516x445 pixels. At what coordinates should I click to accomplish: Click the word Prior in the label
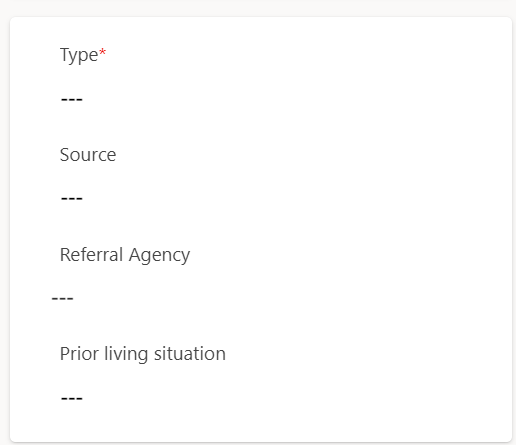coord(79,354)
